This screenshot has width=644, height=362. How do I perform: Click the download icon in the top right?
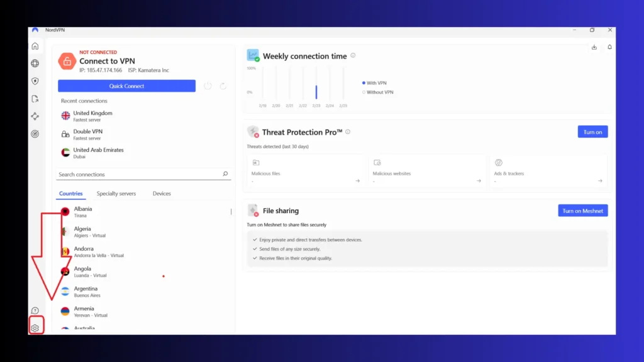click(594, 47)
